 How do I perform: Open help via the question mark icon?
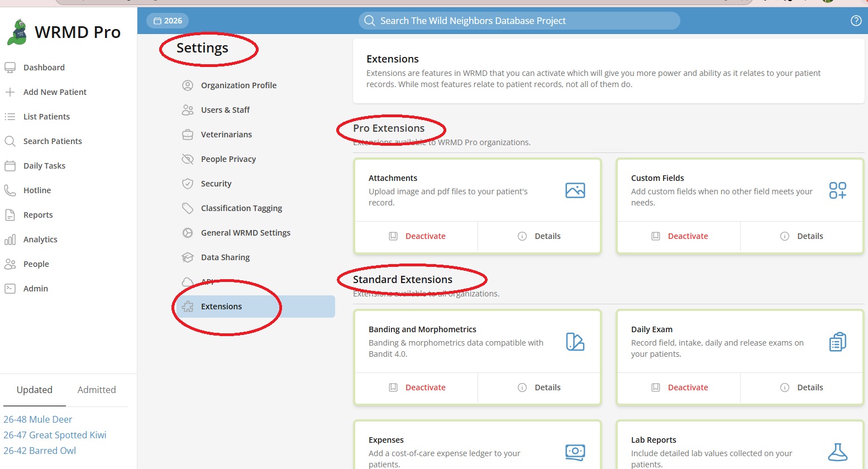coord(856,21)
